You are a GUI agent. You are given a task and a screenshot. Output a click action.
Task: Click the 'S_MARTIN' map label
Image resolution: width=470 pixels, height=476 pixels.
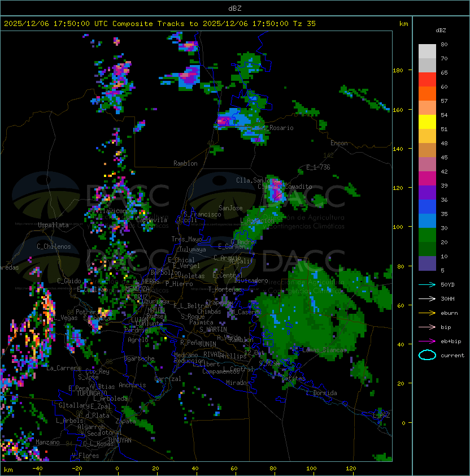point(213,330)
